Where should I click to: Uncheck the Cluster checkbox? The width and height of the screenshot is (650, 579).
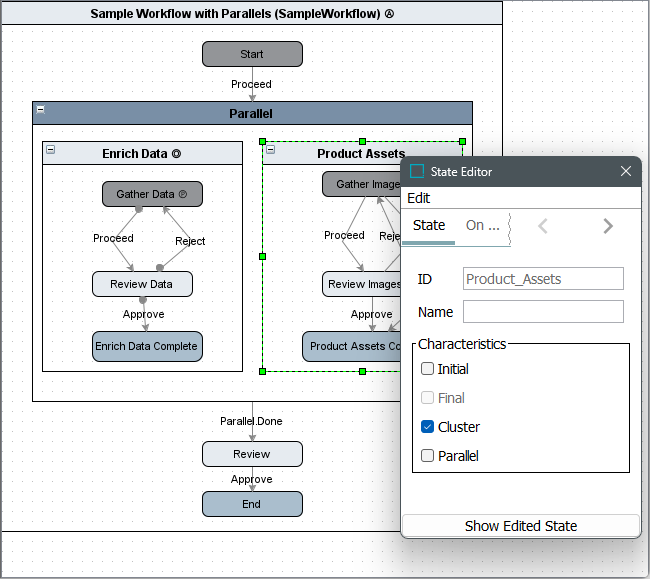(x=427, y=427)
